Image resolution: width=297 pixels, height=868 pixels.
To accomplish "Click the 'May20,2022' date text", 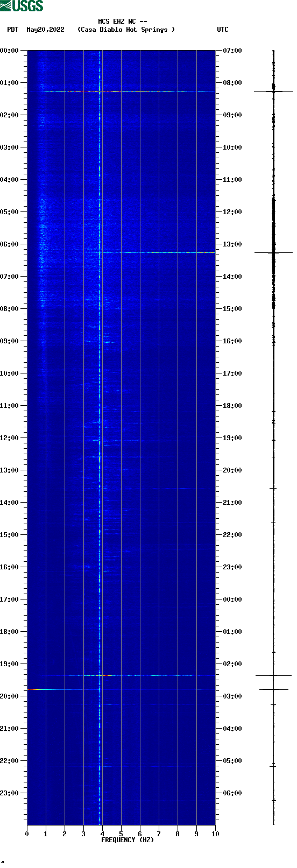I will pyautogui.click(x=45, y=30).
